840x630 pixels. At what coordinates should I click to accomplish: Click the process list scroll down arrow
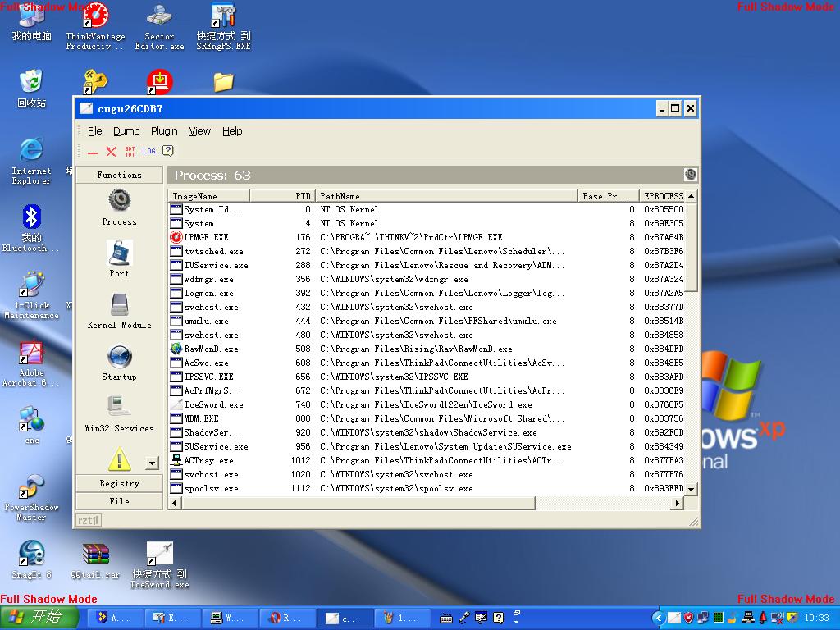691,489
